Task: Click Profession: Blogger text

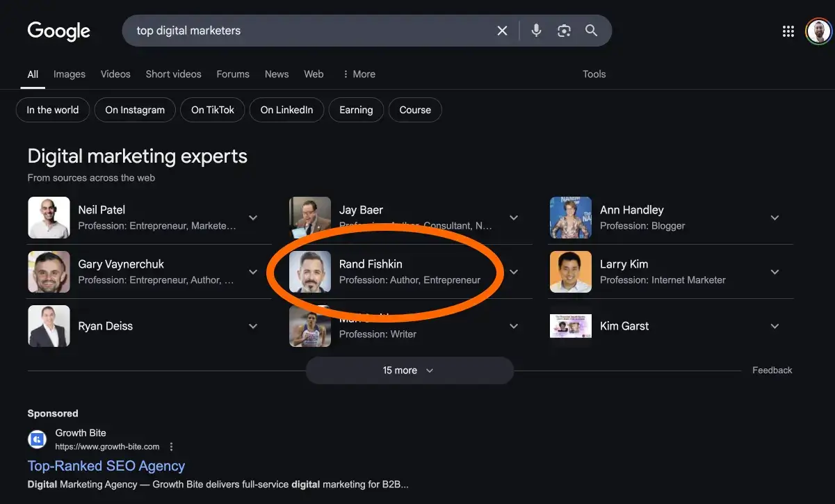Action: [x=642, y=226]
